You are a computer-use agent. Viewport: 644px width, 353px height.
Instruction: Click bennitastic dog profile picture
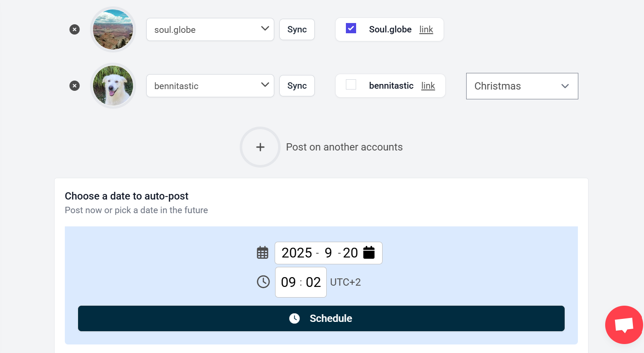(113, 86)
